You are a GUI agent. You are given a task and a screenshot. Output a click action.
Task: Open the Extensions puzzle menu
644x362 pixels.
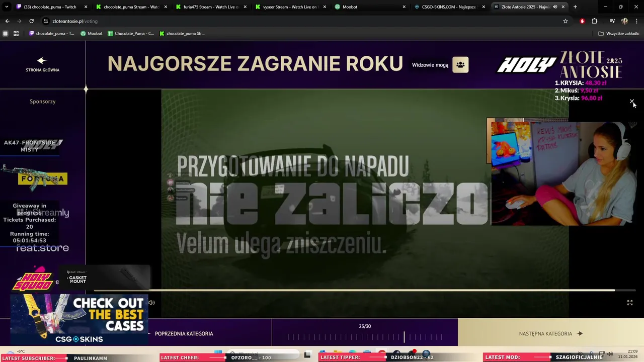(595, 21)
